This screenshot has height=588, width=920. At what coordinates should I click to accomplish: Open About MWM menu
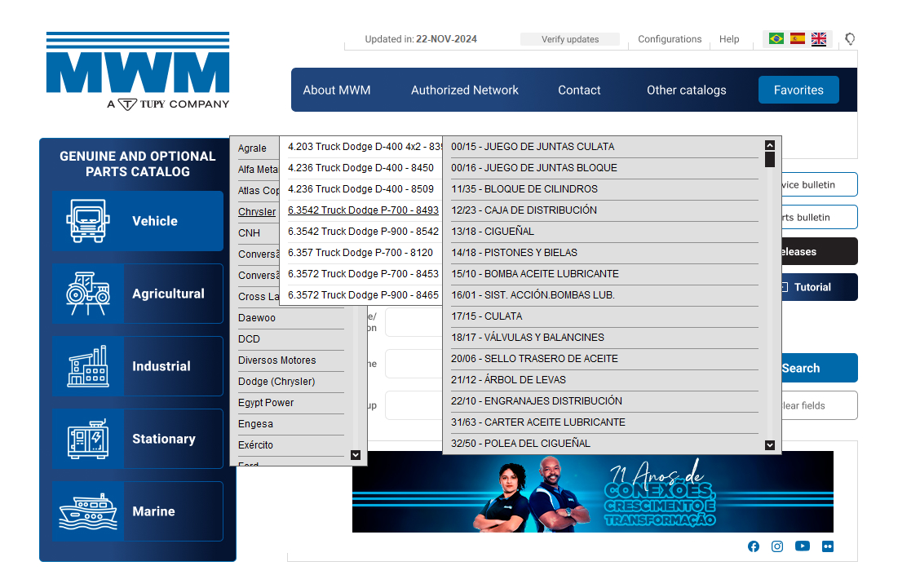click(x=337, y=91)
